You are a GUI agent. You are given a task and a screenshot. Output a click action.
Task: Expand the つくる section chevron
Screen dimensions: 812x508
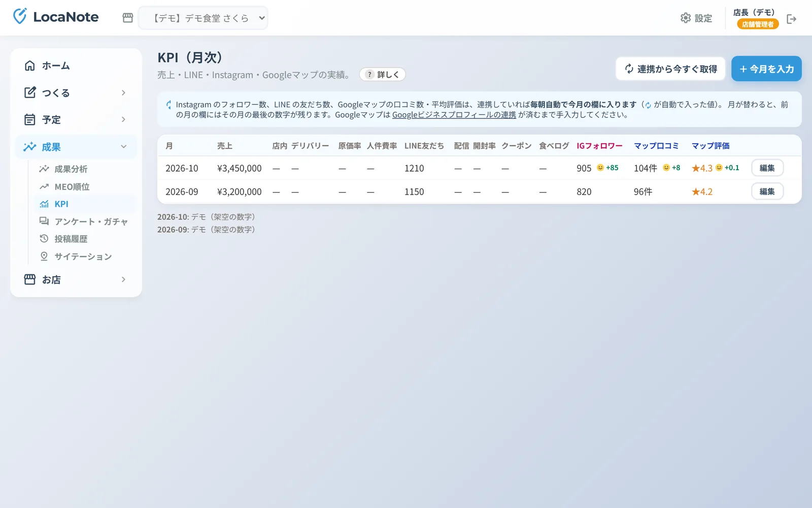tap(123, 92)
